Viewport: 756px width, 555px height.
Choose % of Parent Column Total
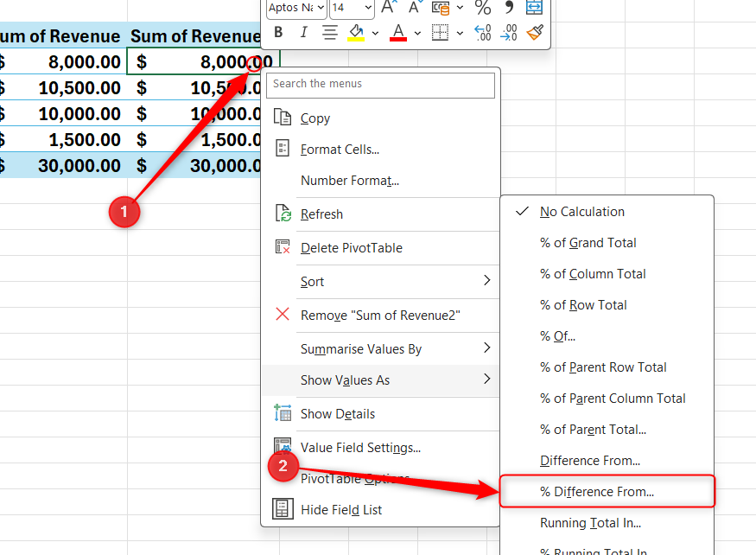pos(607,399)
